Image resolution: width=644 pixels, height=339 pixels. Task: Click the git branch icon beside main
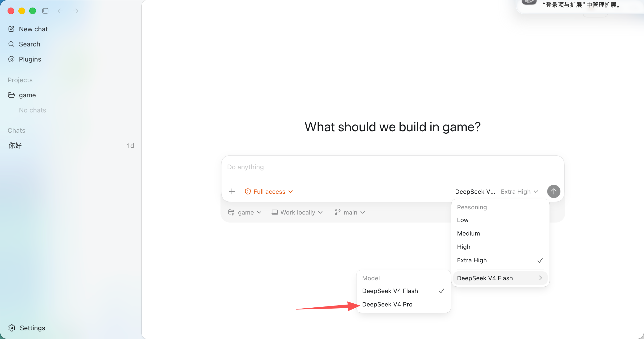click(338, 212)
